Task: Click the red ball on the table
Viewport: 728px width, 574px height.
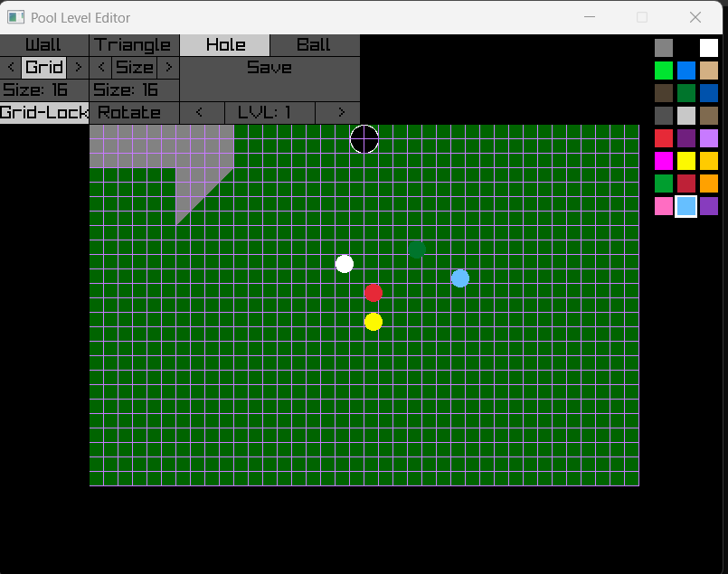Action: pos(373,293)
